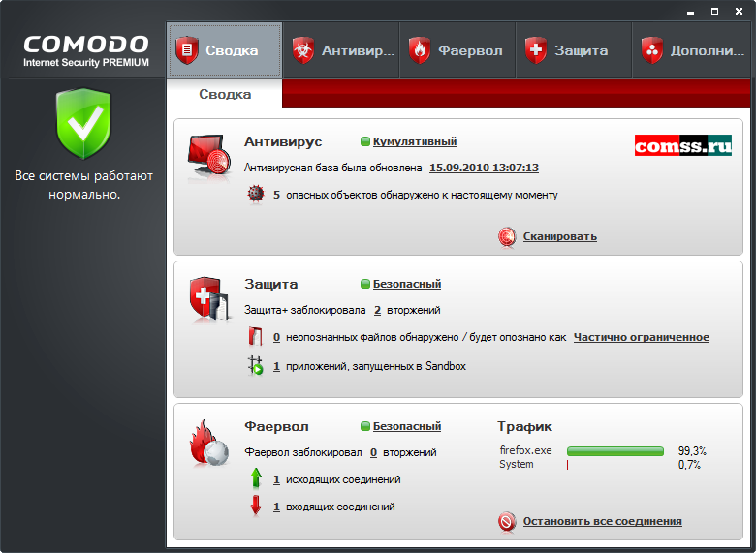756x553 pixels.
Task: Start scan via Сканировать link
Action: (x=560, y=236)
